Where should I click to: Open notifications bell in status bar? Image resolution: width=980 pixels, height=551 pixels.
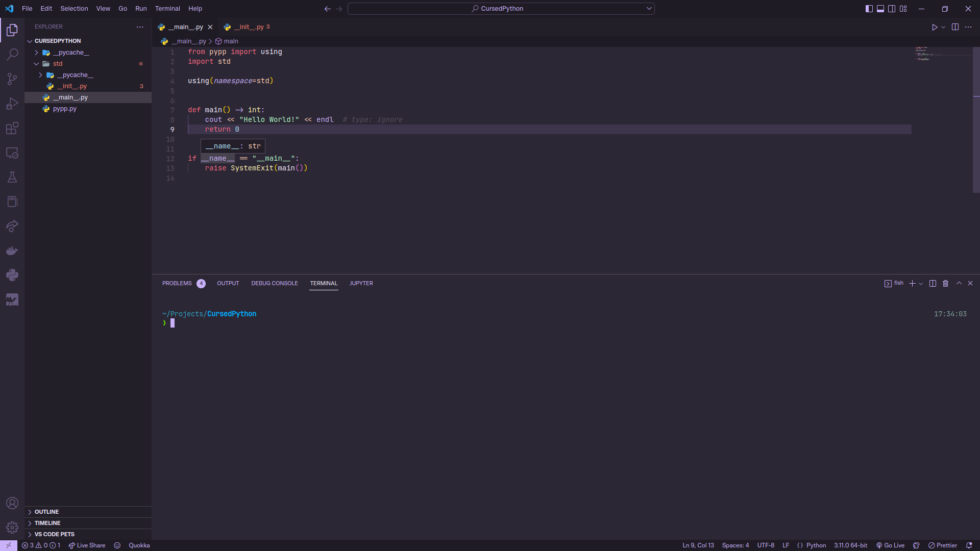click(969, 545)
